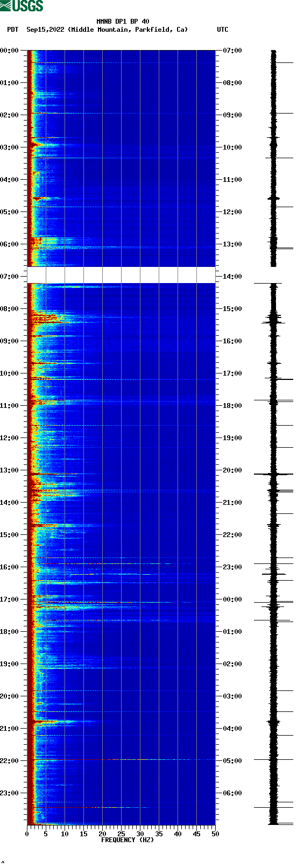Click the 11:00 PDT time label
Viewport: 297px width, 868px height.
10,406
